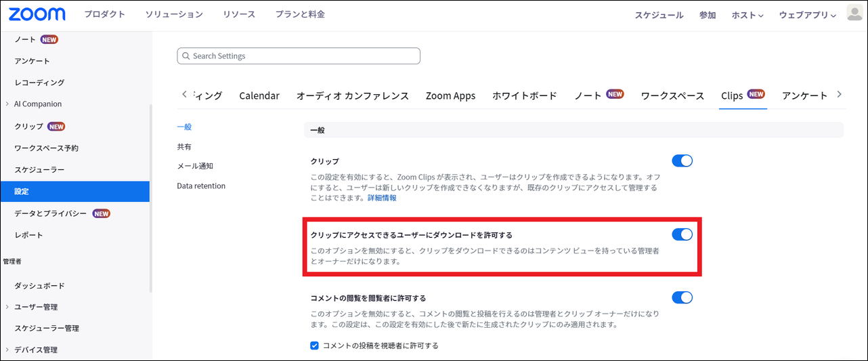Toggle コメントの閲覧を閲覧者に許可する switch
The width and height of the screenshot is (868, 361).
pos(682,297)
